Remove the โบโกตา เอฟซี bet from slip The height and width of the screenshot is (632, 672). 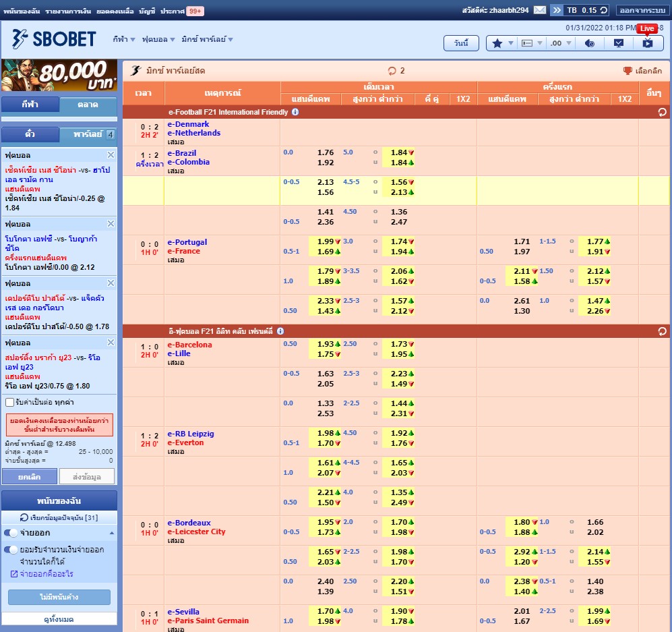(111, 224)
